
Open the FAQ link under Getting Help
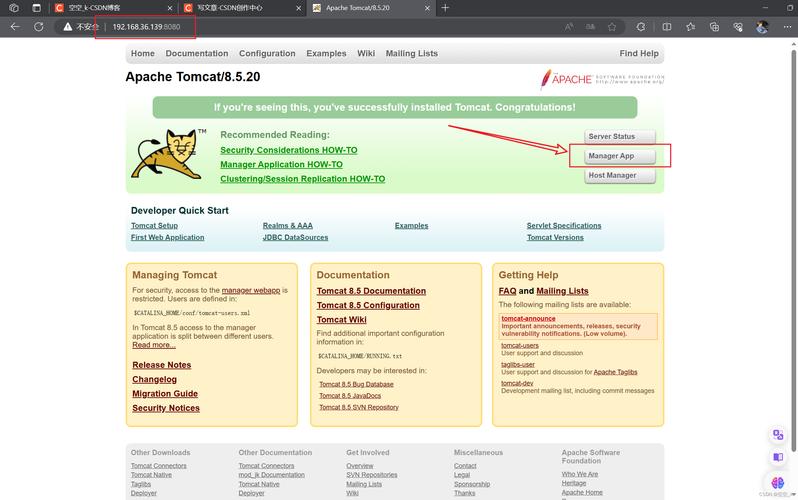[507, 291]
